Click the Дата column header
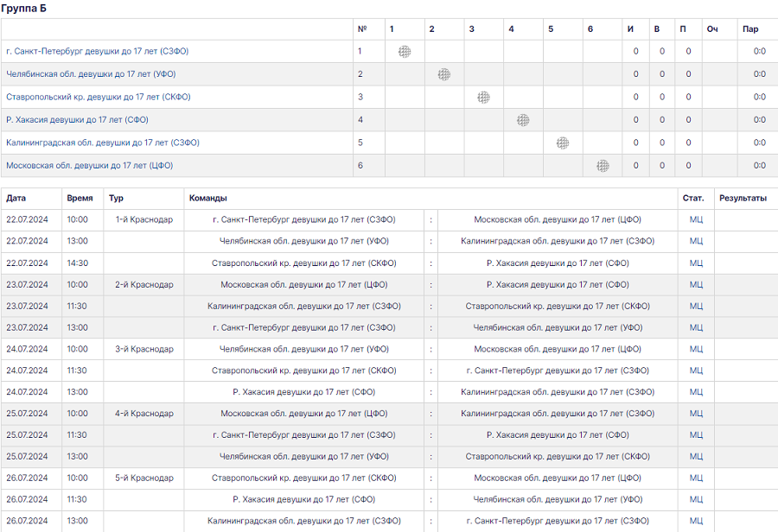Screen dimensions: 778x532 pyautogui.click(x=16, y=198)
